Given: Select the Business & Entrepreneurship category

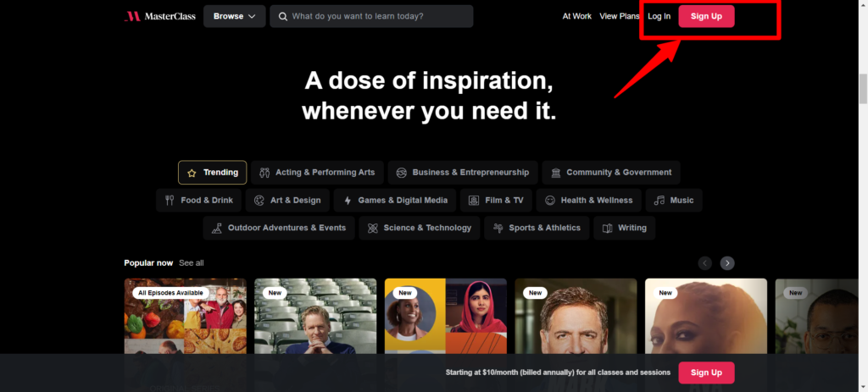Looking at the screenshot, I should click(463, 173).
